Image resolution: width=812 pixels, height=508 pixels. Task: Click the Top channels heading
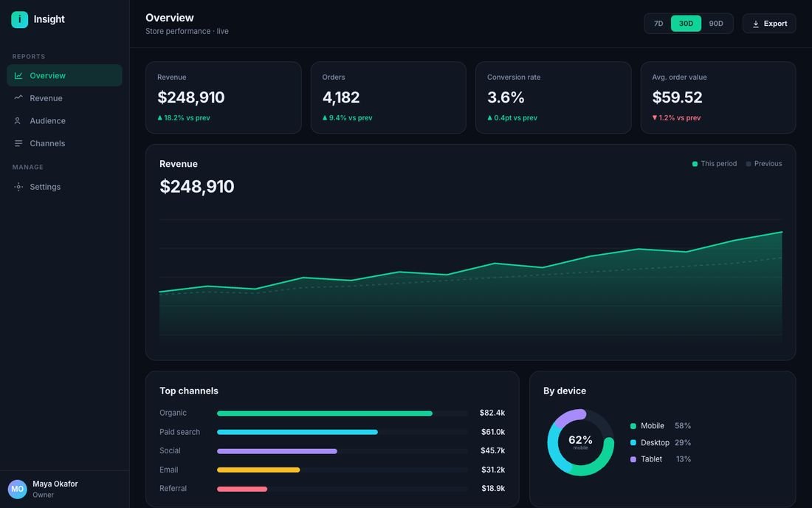pos(189,391)
